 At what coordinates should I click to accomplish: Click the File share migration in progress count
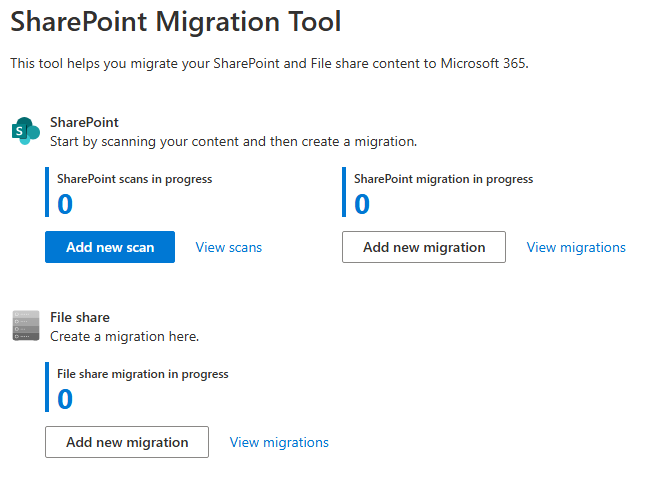(65, 399)
